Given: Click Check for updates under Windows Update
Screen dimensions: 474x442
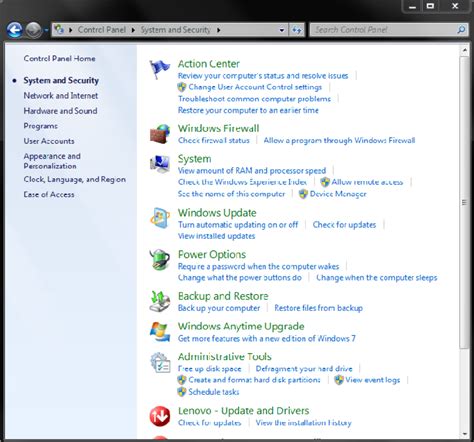Looking at the screenshot, I should pos(344,225).
